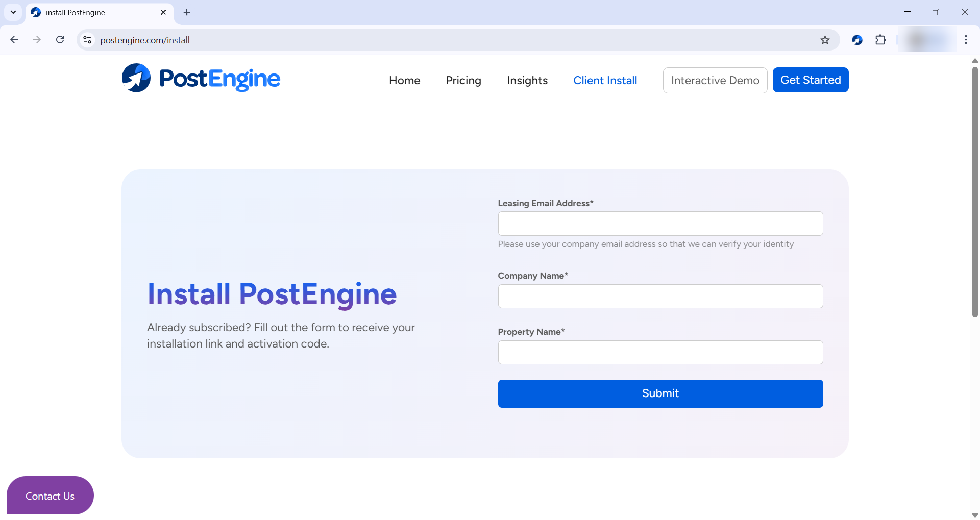
Task: Go forward in browser history
Action: [37, 40]
